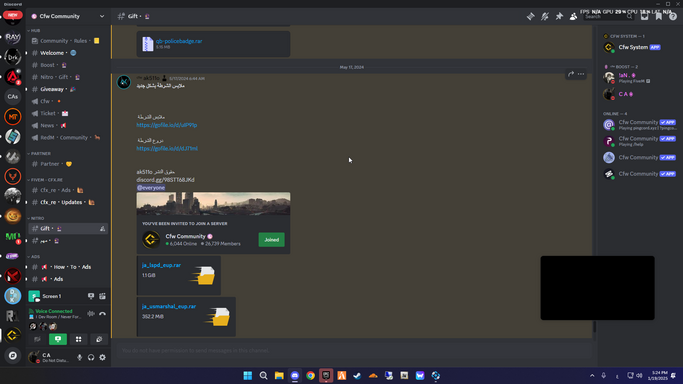This screenshot has width=683, height=384.
Task: Stop streaming Screen 1 icon
Action: [91, 296]
